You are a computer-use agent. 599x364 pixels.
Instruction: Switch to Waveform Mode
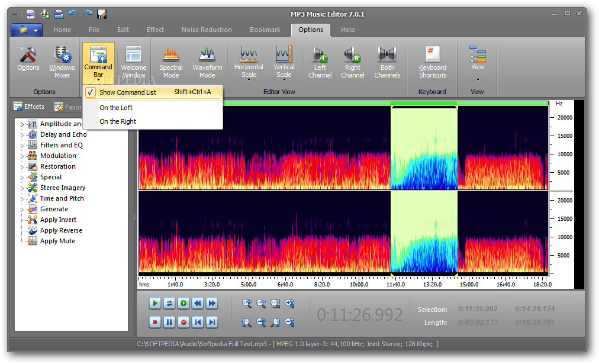pos(207,62)
